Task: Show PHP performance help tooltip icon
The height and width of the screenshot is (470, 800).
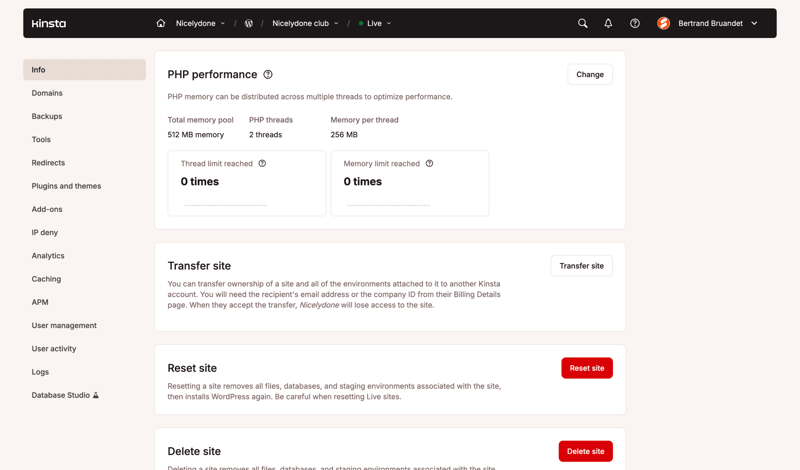Action: coord(268,74)
